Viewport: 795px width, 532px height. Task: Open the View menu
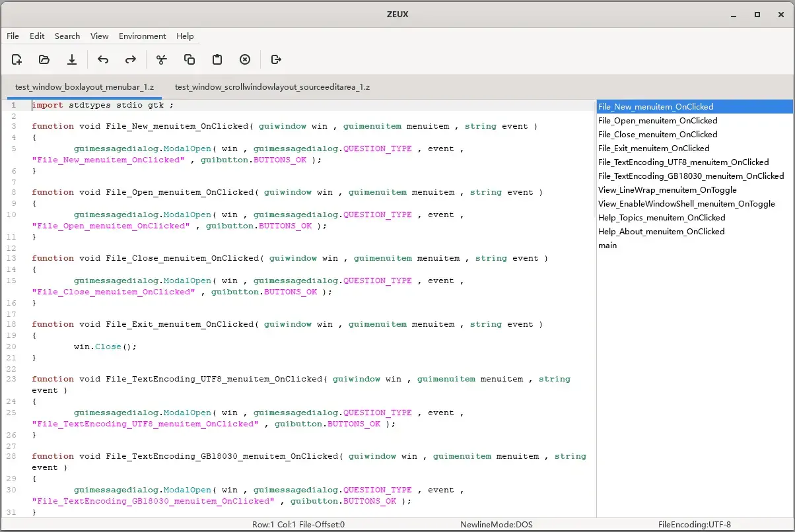pos(100,36)
